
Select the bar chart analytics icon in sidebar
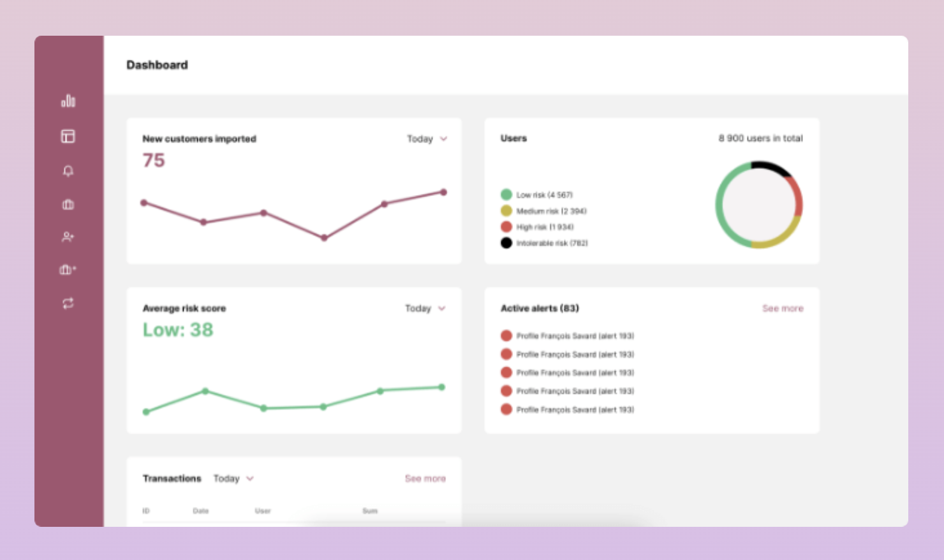68,101
